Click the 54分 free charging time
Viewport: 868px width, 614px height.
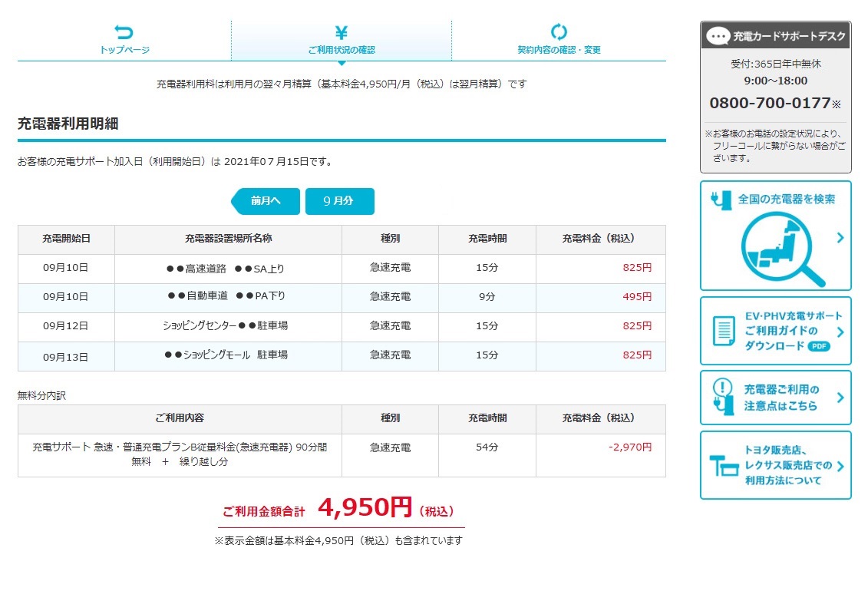[487, 447]
